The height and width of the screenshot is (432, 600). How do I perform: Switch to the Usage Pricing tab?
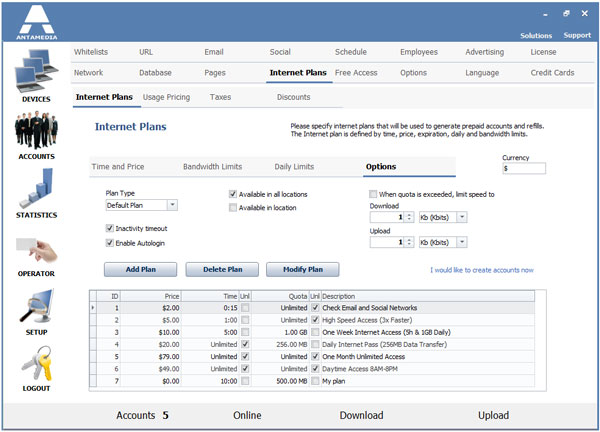[166, 97]
